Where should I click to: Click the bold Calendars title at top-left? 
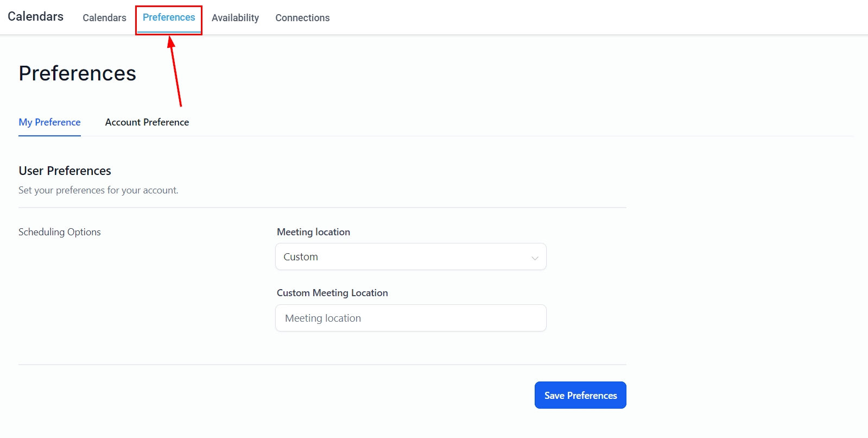35,16
